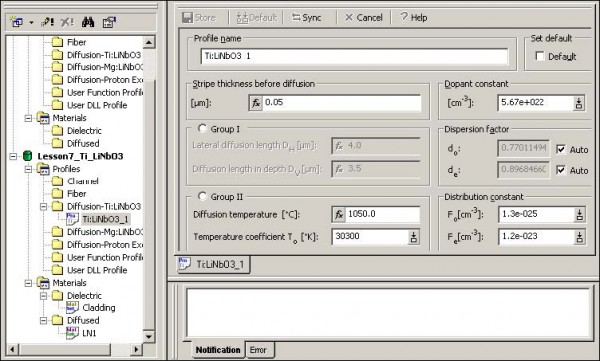Switch to the Ti:LiNbO3_1 document tab
Viewport: 600px width, 361px height.
tap(214, 264)
